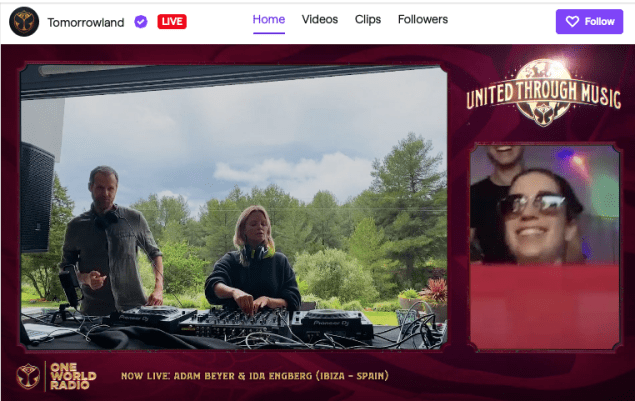
Task: Go to the Clips tab
Action: (x=368, y=20)
